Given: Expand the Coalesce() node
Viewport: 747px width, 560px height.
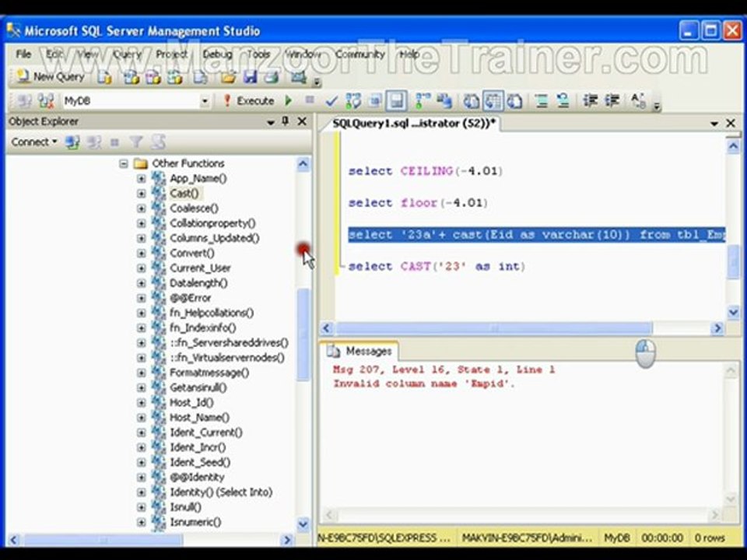Looking at the screenshot, I should click(141, 208).
